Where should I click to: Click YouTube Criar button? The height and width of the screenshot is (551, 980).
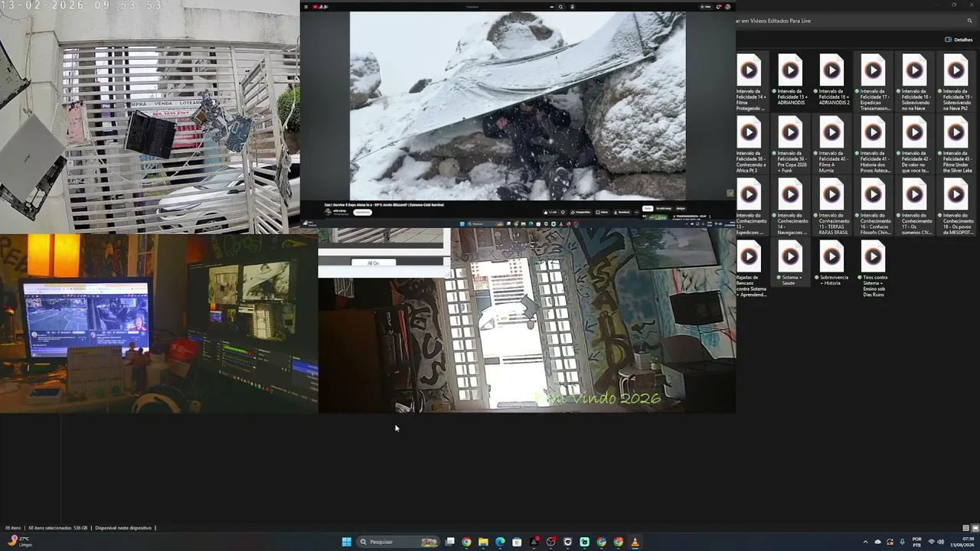tap(705, 7)
